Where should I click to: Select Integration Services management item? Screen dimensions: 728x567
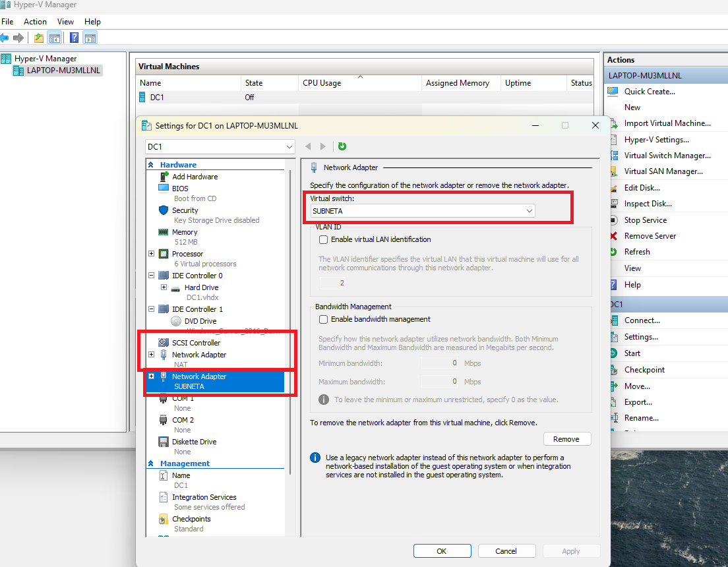[x=204, y=497]
